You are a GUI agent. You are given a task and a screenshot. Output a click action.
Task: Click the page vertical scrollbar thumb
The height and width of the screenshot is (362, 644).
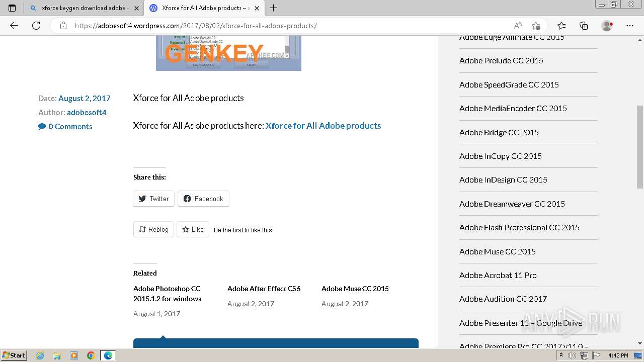tap(640, 147)
